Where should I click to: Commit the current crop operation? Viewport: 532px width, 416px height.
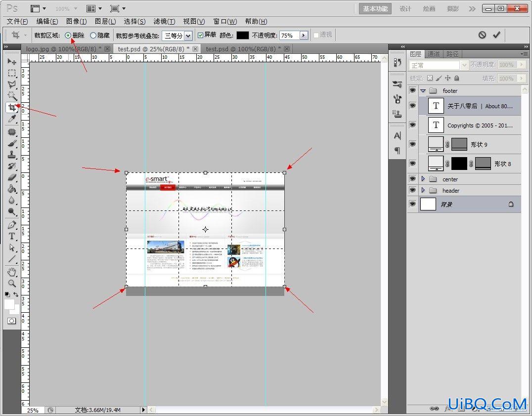[x=496, y=35]
